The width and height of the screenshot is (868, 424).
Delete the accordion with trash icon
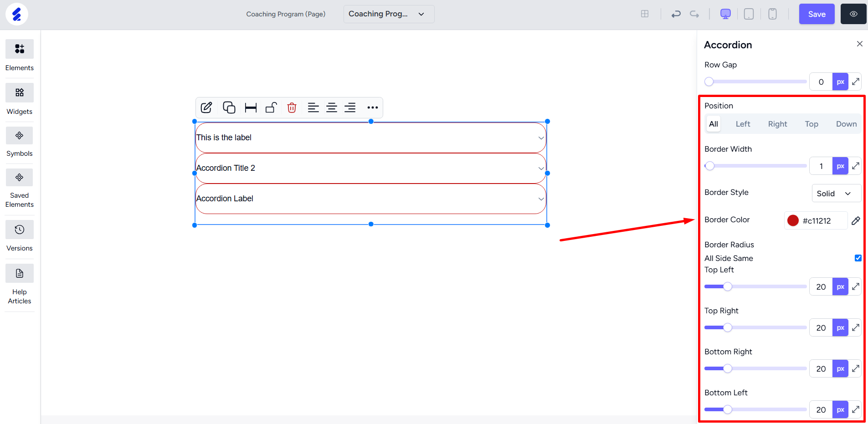(x=292, y=107)
